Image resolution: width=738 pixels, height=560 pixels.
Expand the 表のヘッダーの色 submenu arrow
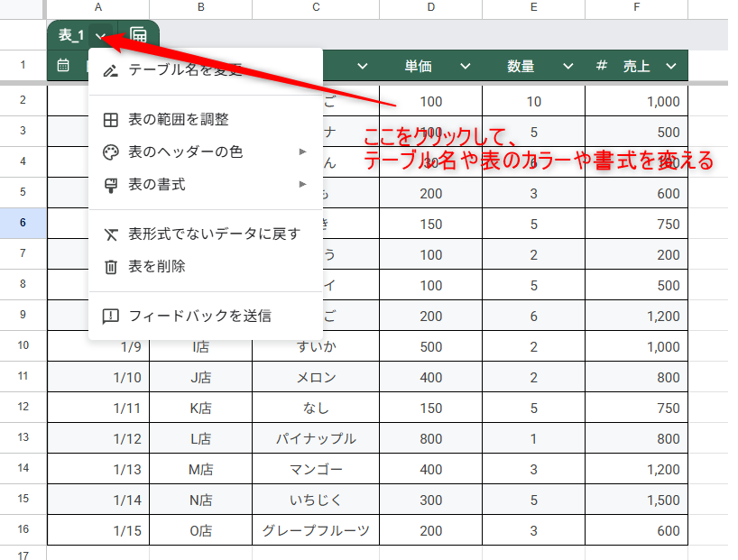303,151
